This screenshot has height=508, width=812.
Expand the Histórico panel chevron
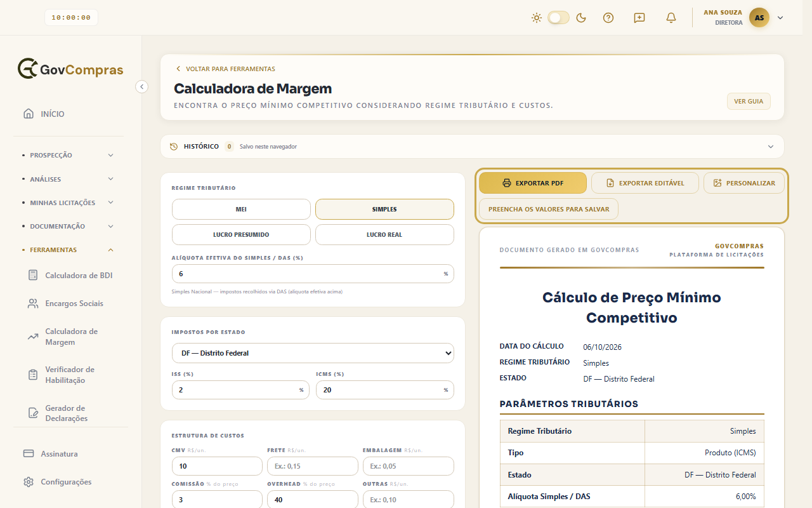pos(771,147)
